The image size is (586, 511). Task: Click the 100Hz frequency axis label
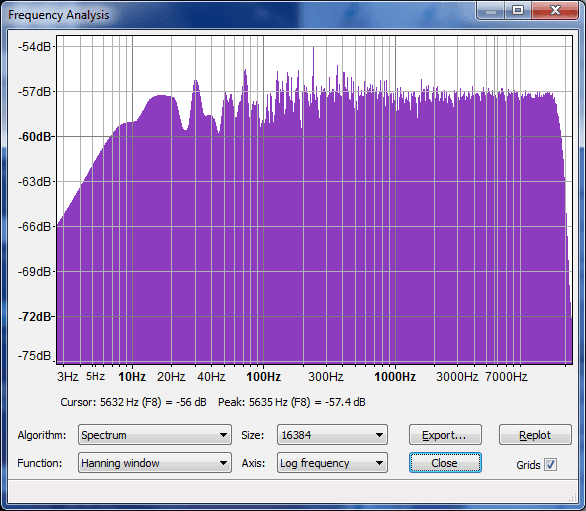[x=263, y=376]
